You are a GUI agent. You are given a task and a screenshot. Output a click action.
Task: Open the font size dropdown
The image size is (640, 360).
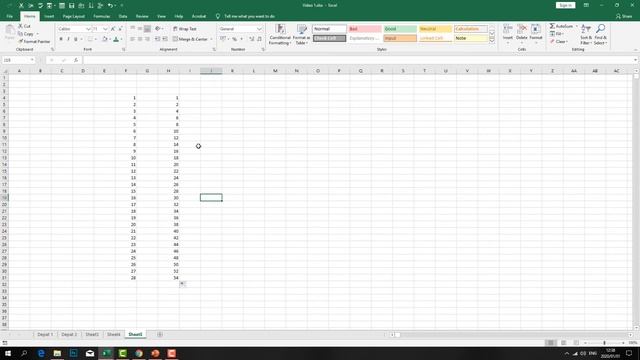[x=105, y=29]
